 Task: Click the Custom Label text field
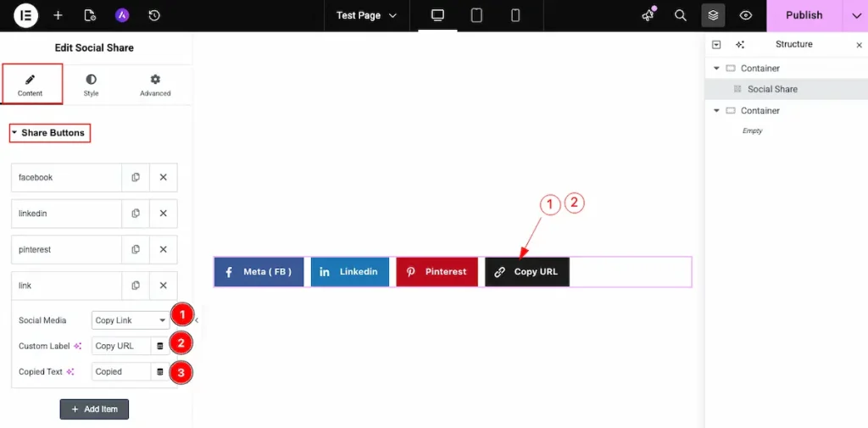(x=121, y=346)
